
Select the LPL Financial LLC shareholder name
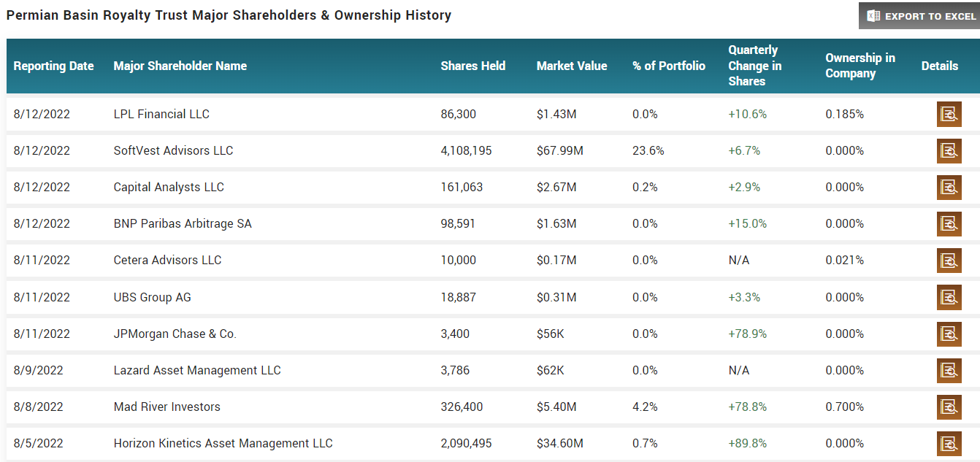(161, 114)
